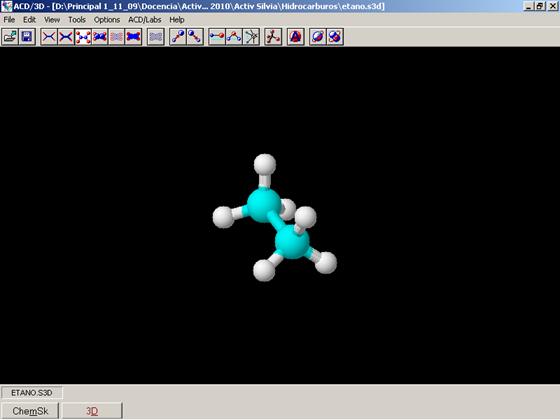Click the upper cyan carbon atom
This screenshot has height=420, width=560.
coord(264,205)
